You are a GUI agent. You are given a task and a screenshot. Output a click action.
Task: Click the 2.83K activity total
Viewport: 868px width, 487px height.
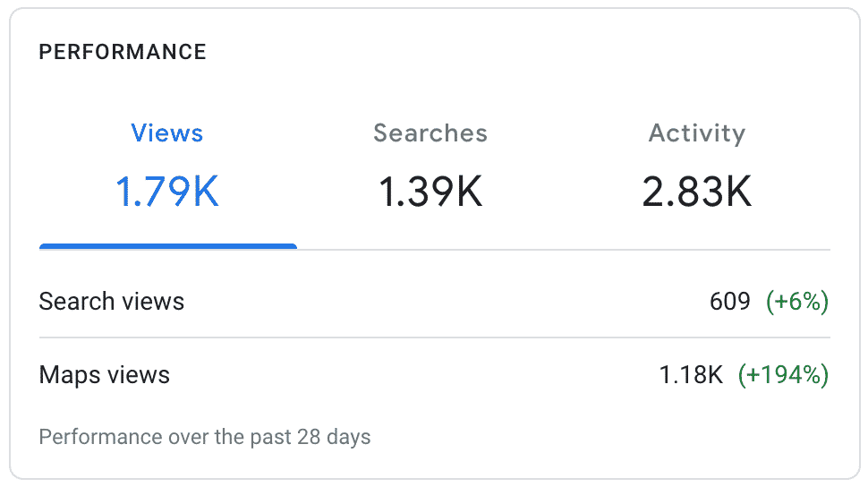[x=696, y=192]
